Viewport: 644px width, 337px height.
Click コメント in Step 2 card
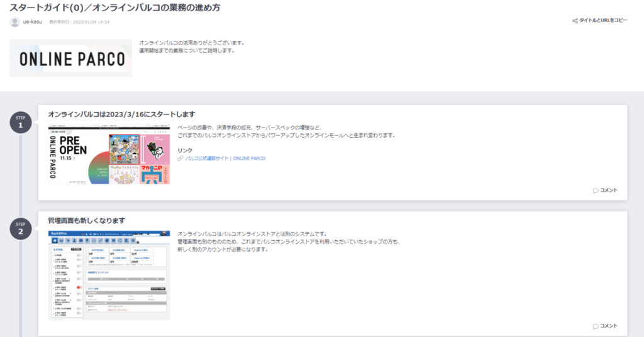click(x=609, y=326)
